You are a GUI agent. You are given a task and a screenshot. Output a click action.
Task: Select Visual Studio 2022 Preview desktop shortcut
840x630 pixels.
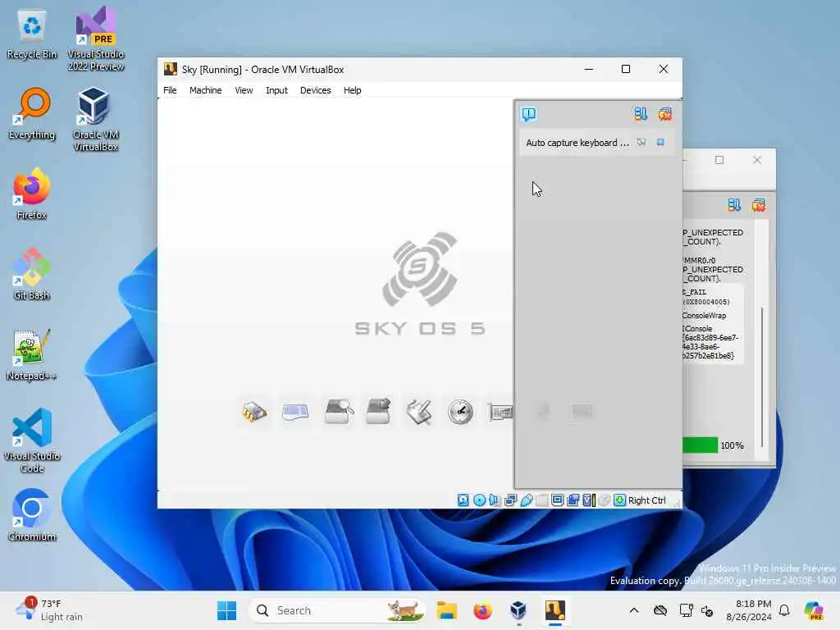pos(96,39)
